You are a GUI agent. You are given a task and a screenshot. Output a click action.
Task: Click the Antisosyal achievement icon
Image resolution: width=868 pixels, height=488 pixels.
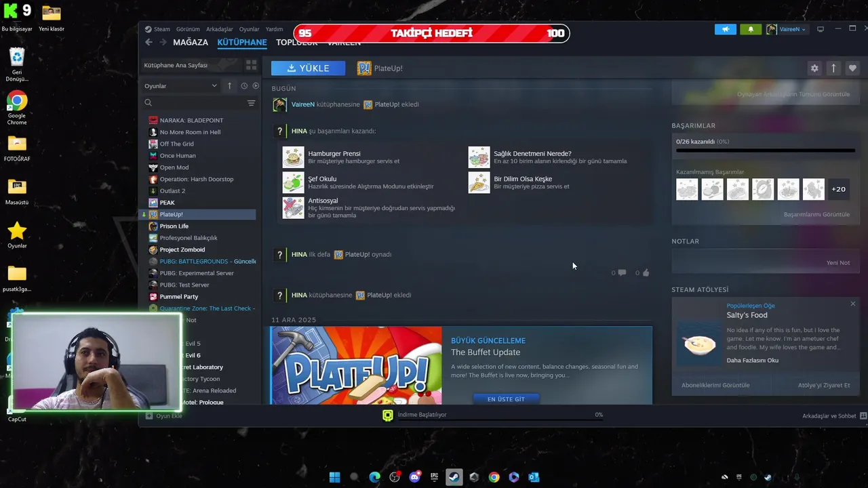tap(293, 207)
